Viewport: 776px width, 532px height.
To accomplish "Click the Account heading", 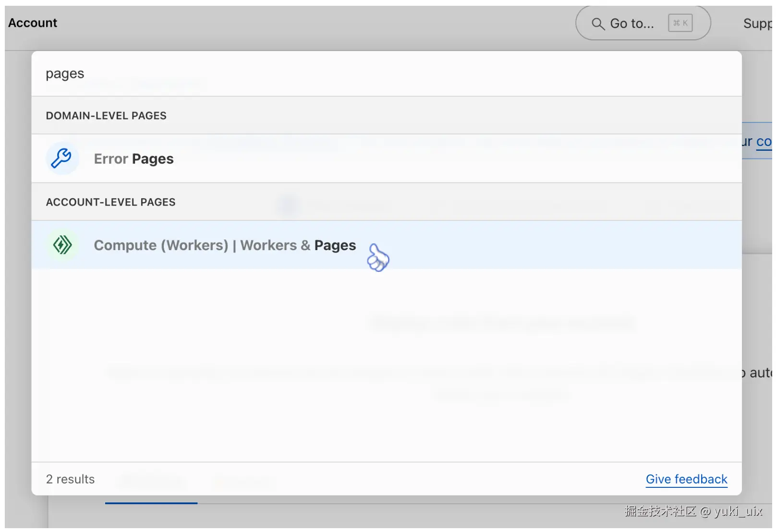I will [x=33, y=23].
